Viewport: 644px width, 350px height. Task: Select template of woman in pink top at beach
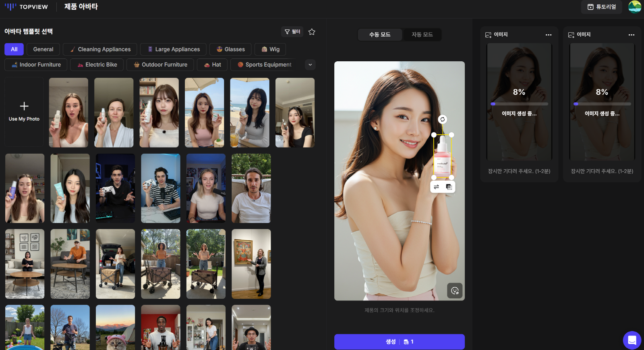(205, 112)
